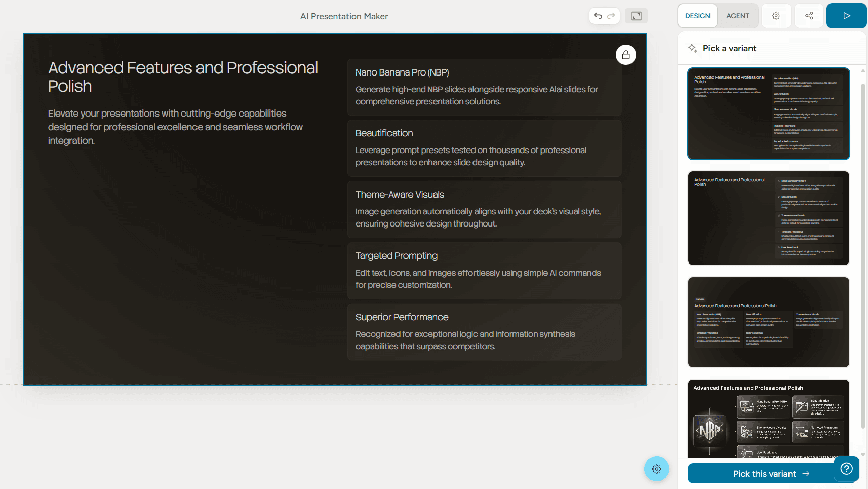Viewport: 868px width, 489px height.
Task: Click text starting Leverage prompt presets
Action: pos(471,156)
